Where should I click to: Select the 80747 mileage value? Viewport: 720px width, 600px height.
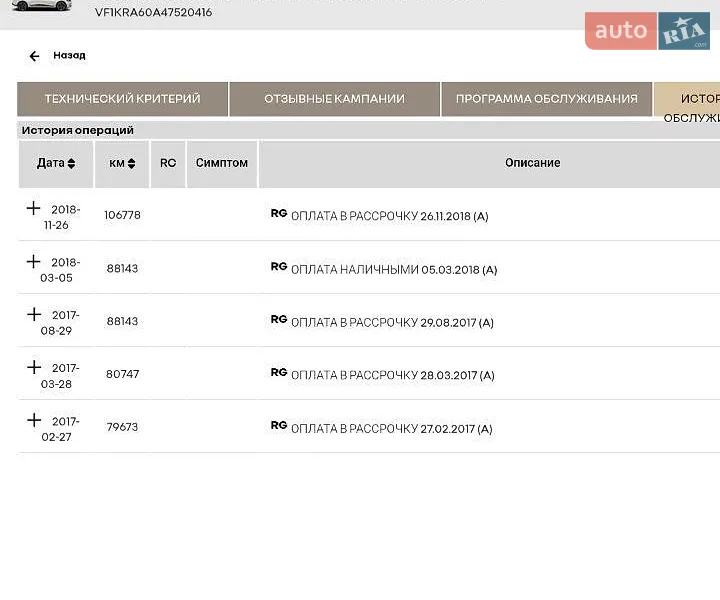(x=123, y=374)
